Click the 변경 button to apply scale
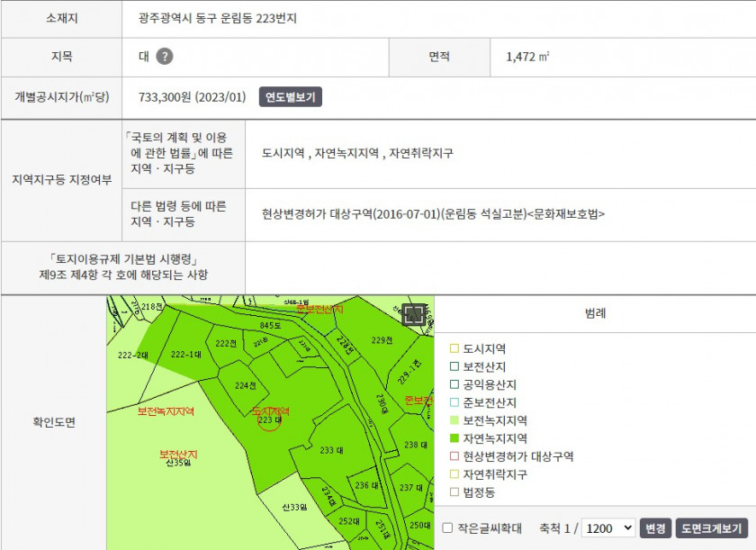 tap(655, 528)
